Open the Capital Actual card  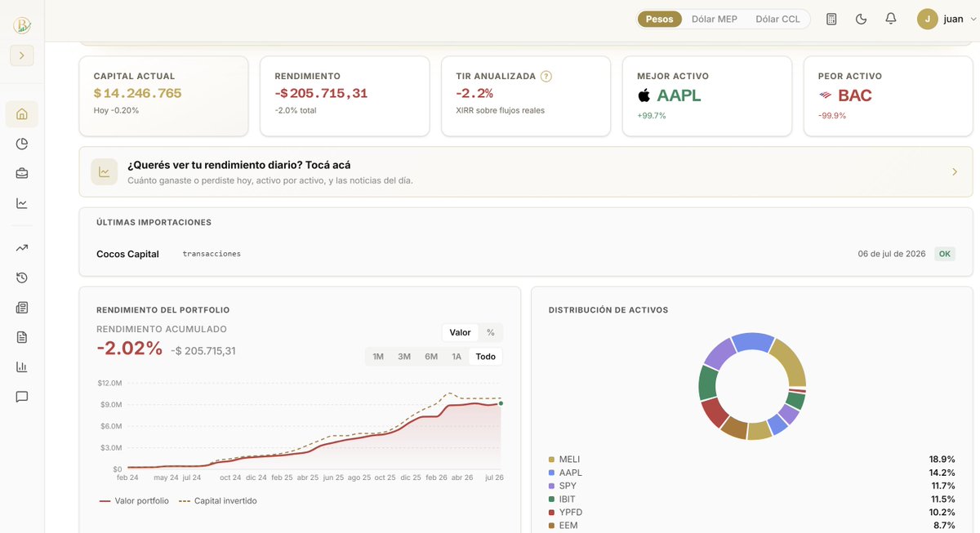pos(163,95)
